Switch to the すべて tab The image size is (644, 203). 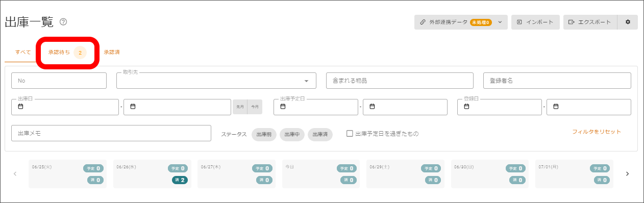23,52
